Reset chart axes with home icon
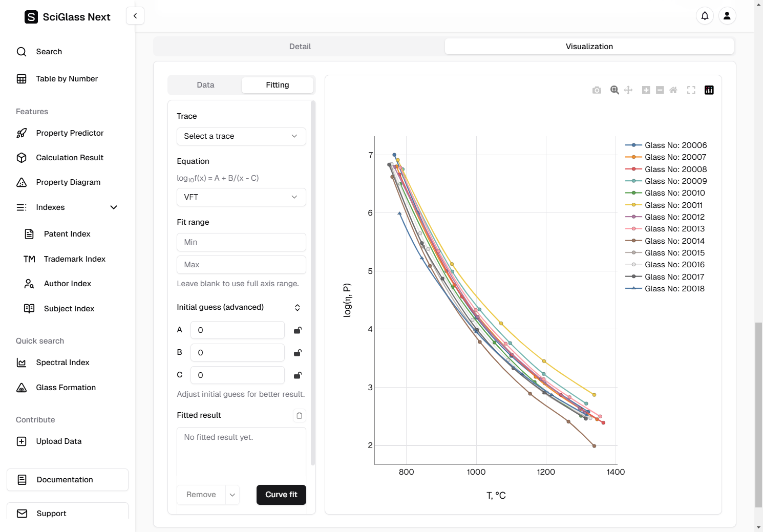 pyautogui.click(x=673, y=90)
